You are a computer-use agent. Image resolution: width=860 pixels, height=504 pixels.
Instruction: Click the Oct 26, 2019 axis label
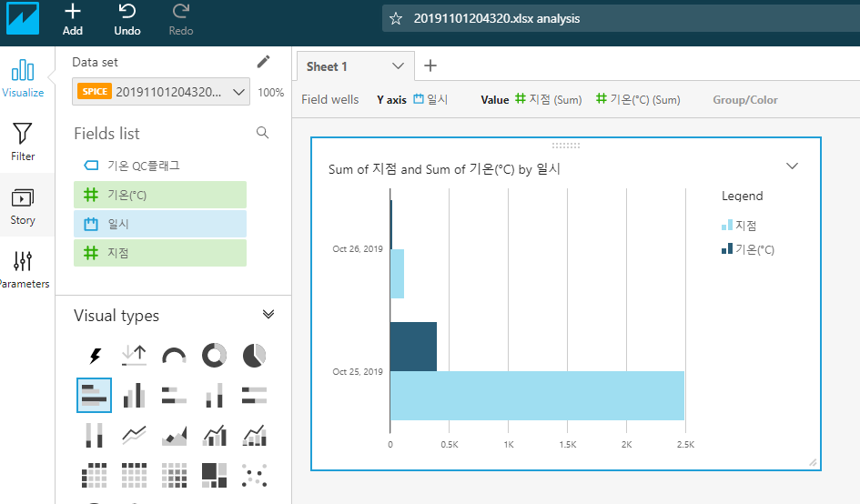pos(358,249)
